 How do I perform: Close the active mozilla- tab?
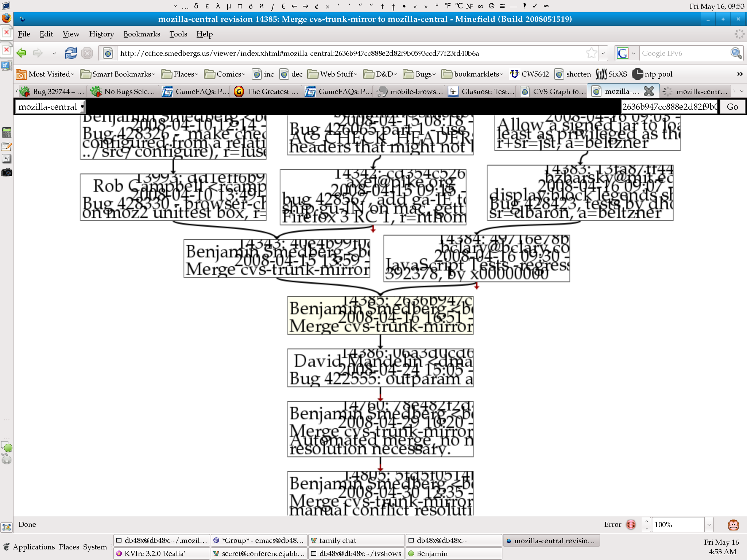649,91
